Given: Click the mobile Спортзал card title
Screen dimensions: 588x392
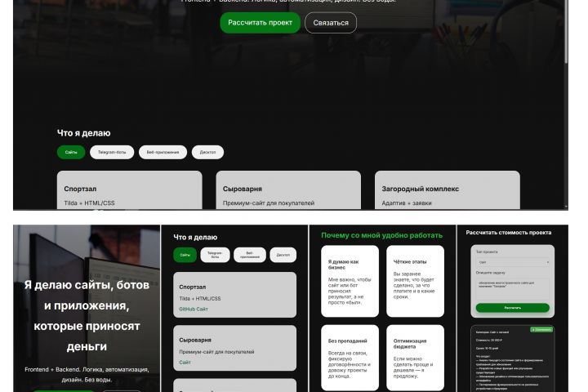Looking at the screenshot, I should pyautogui.click(x=193, y=287).
